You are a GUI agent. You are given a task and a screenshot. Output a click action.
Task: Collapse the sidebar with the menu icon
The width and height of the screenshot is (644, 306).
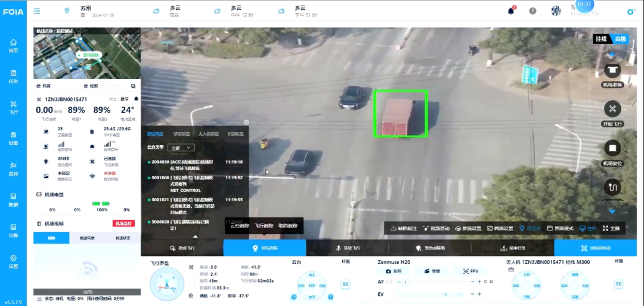click(x=37, y=11)
